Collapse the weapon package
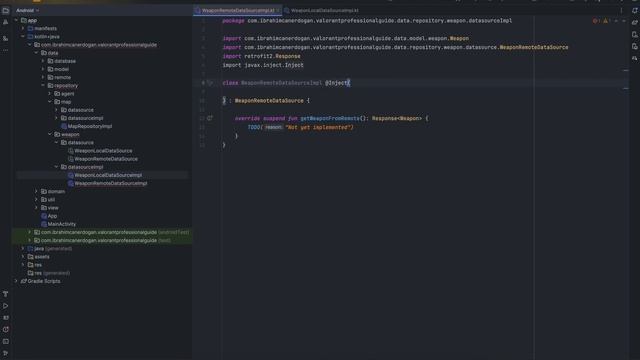The width and height of the screenshot is (640, 360). [x=50, y=134]
